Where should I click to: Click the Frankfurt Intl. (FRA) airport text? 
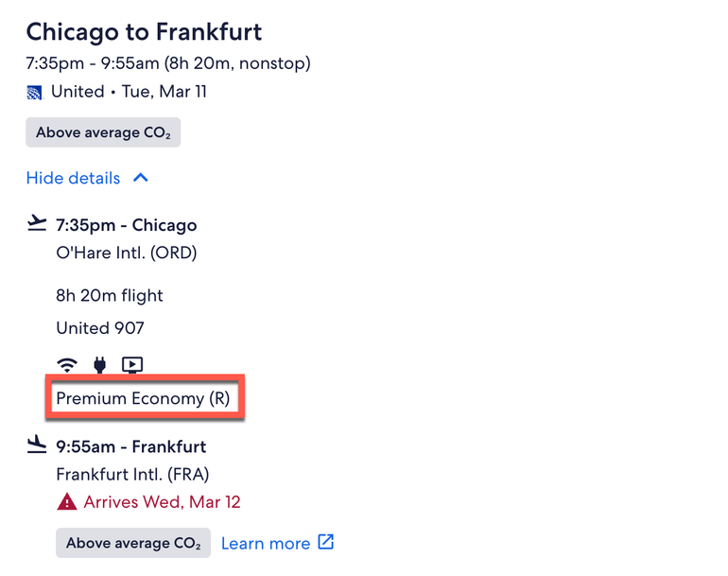(x=132, y=474)
